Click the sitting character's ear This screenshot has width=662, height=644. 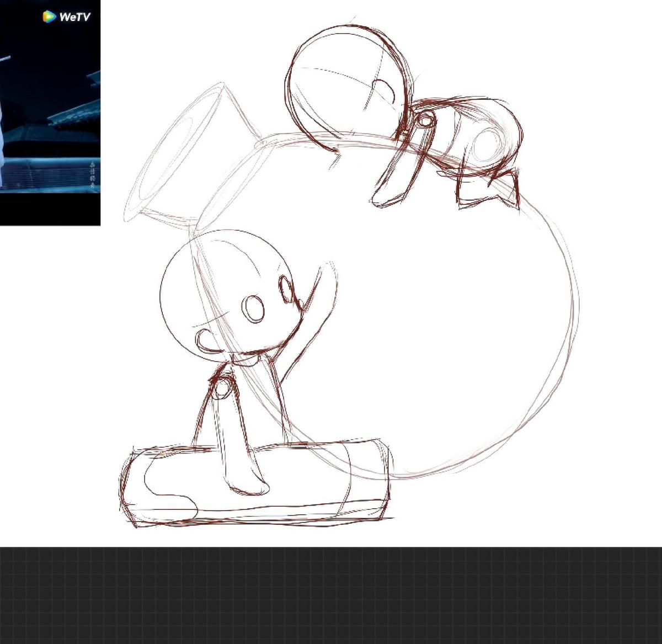point(205,340)
